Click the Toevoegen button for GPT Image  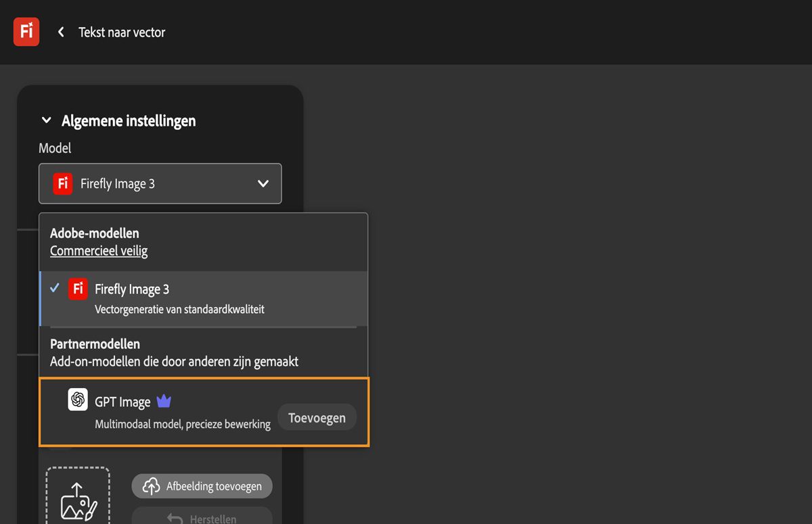(317, 418)
